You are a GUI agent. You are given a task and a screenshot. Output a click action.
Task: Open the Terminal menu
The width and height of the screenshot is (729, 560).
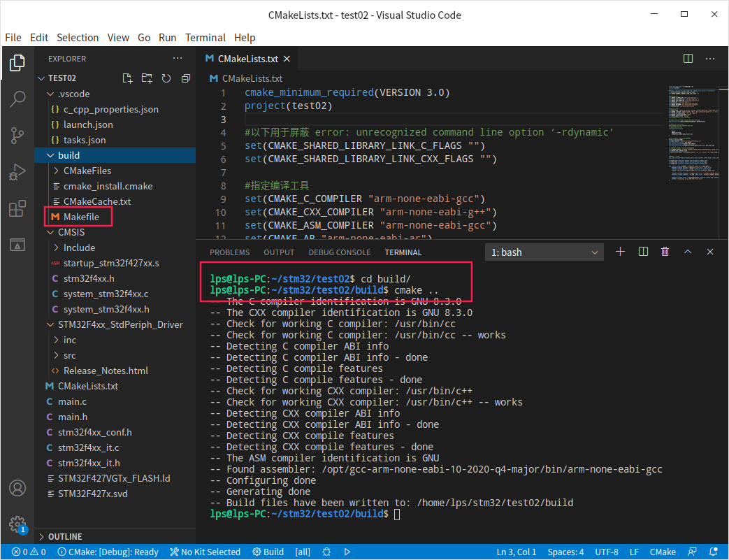(205, 37)
